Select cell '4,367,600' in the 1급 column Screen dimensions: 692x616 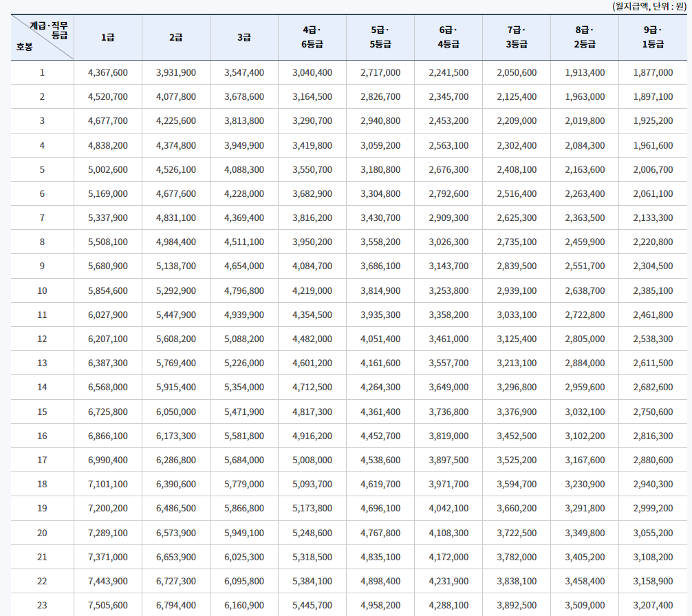coord(108,72)
